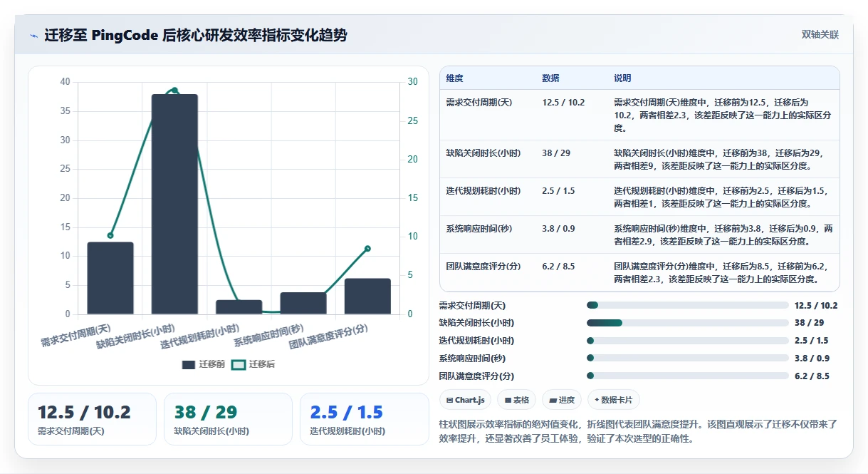Click table cell 6.2 / 8.5

tap(558, 267)
